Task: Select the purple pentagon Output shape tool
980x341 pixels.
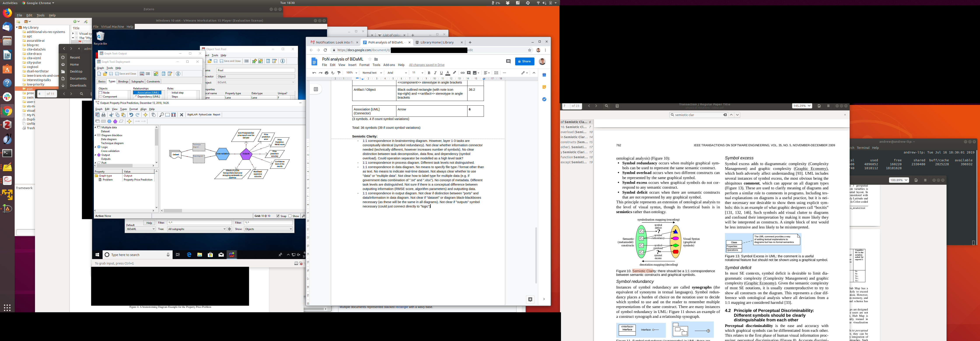Action: click(x=115, y=121)
